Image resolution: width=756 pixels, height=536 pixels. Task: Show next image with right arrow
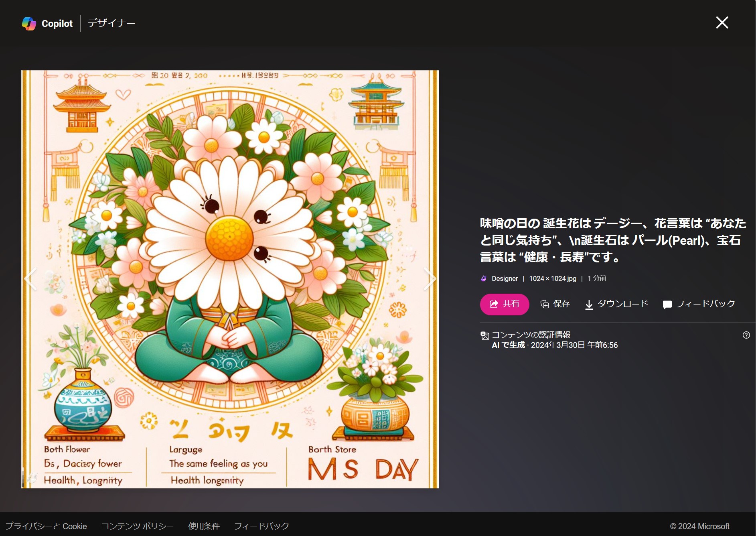click(430, 278)
